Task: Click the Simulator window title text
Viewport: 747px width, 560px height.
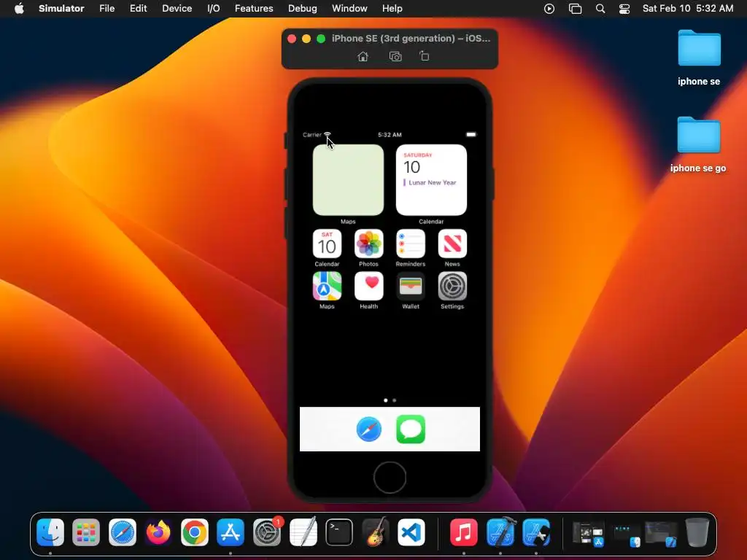Action: [x=411, y=38]
